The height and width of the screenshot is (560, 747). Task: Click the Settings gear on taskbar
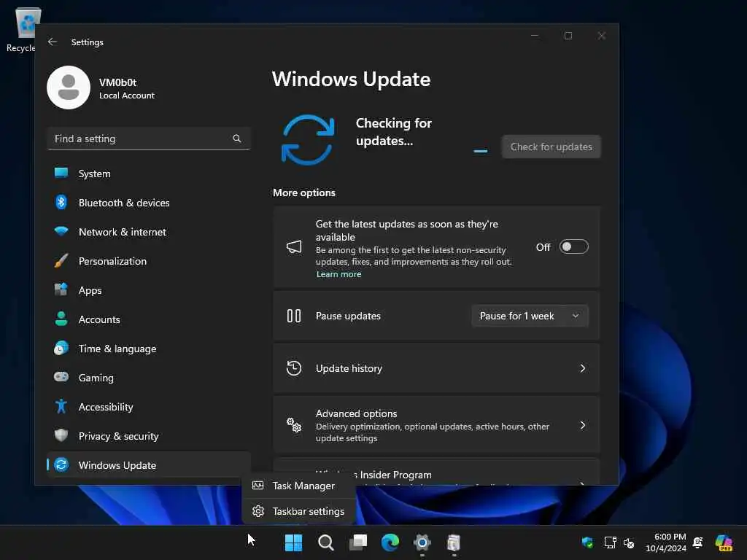click(x=422, y=542)
